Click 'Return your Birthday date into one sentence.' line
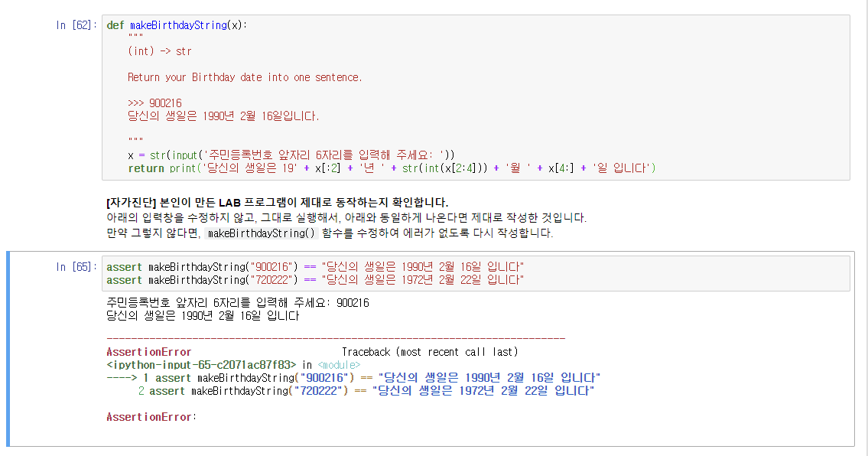The width and height of the screenshot is (868, 456). click(245, 77)
